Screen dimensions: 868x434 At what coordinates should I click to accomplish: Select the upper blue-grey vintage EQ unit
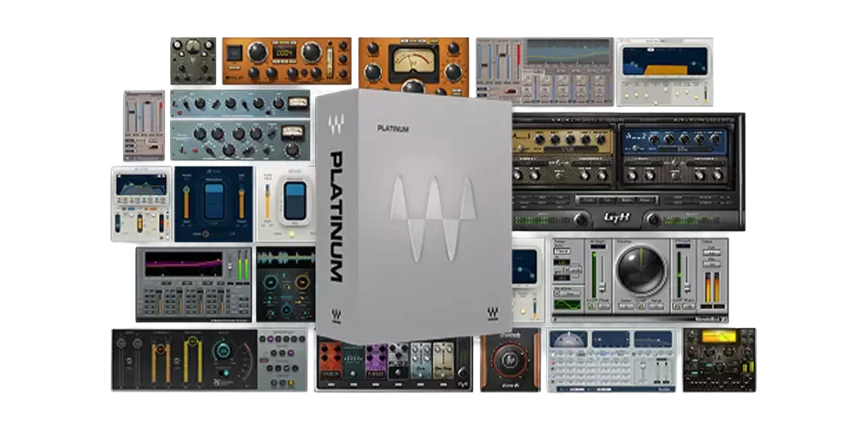(240, 103)
